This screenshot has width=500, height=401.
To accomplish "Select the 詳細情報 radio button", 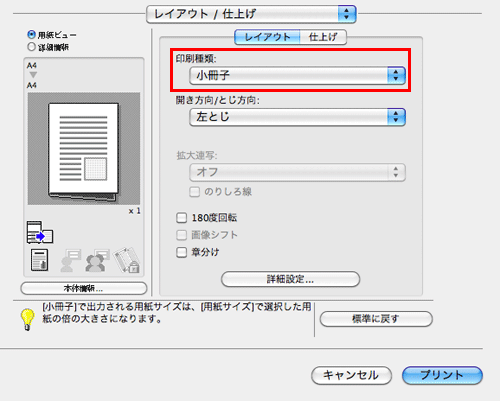I will (32, 47).
